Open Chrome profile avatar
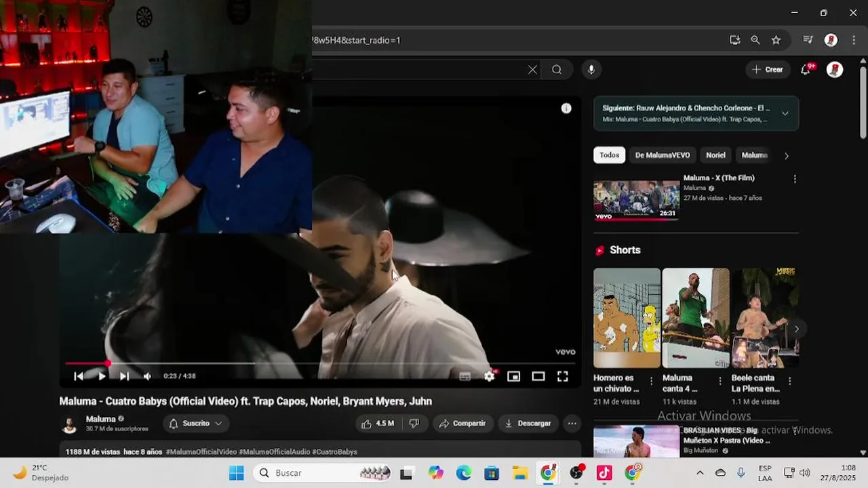 tap(831, 40)
